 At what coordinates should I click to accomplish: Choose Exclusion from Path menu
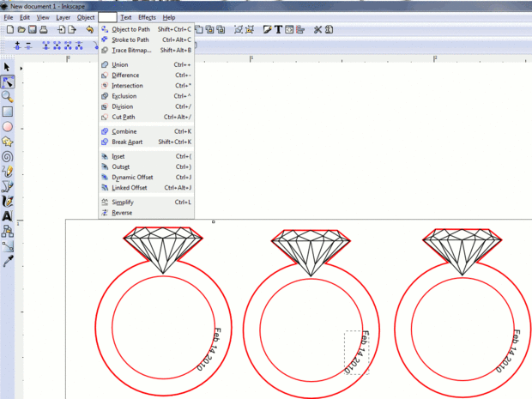coord(146,96)
